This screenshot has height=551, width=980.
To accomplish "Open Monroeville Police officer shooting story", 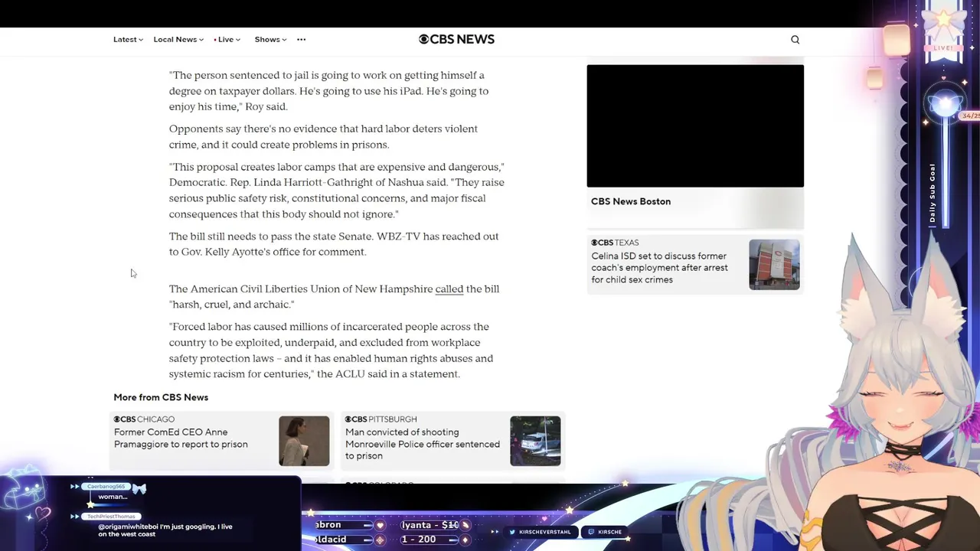I will point(423,444).
